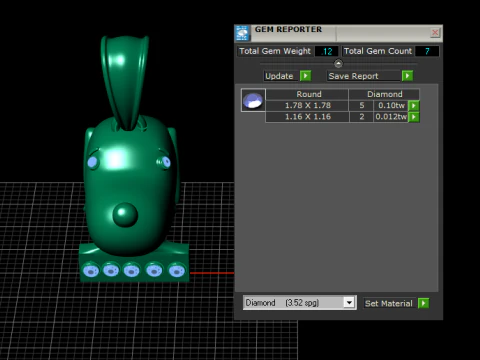Click the green arrow beside Save Report
Image resolution: width=480 pixels, height=360 pixels.
407,76
